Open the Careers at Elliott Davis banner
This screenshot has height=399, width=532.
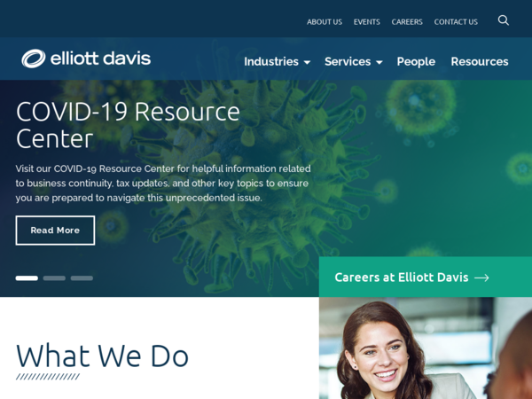pyautogui.click(x=426, y=278)
